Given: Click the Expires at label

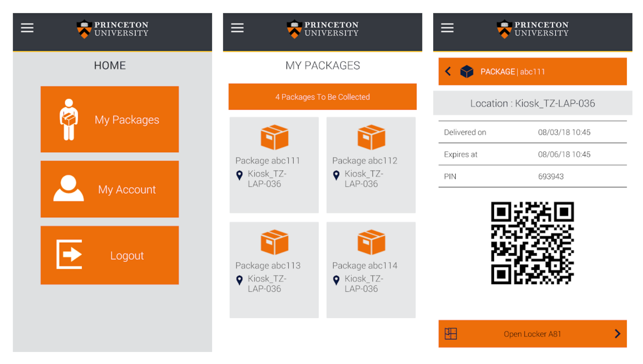Looking at the screenshot, I should point(460,154).
